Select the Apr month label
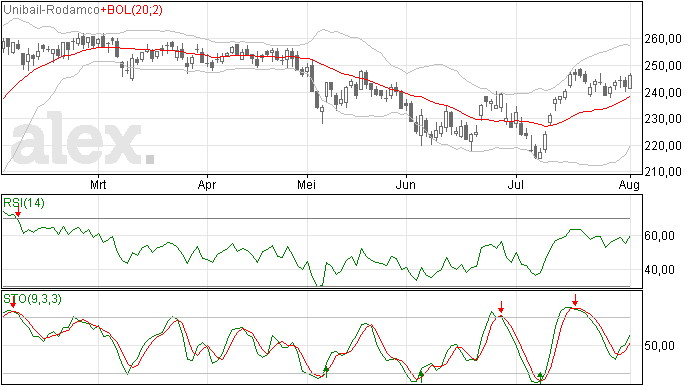The height and width of the screenshot is (387, 690). click(206, 184)
